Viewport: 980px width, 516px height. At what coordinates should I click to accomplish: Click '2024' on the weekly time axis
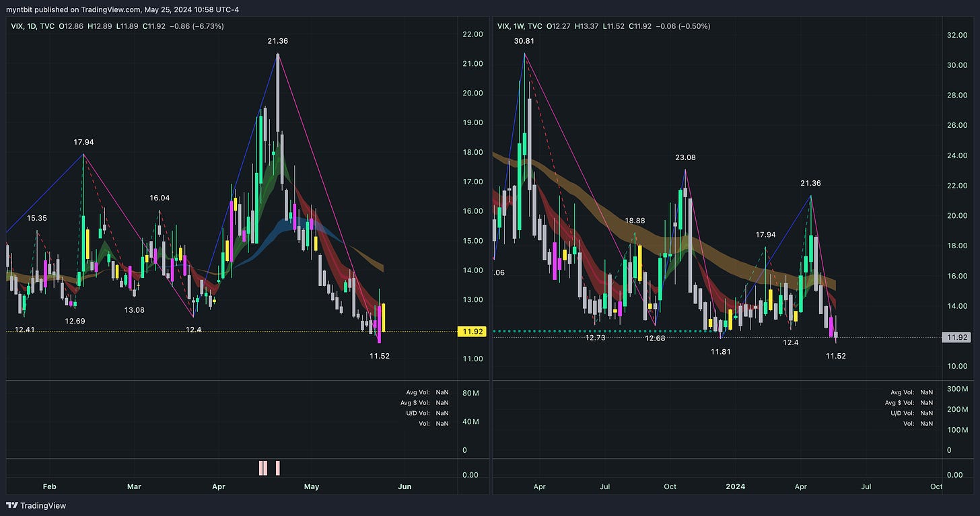tap(734, 486)
